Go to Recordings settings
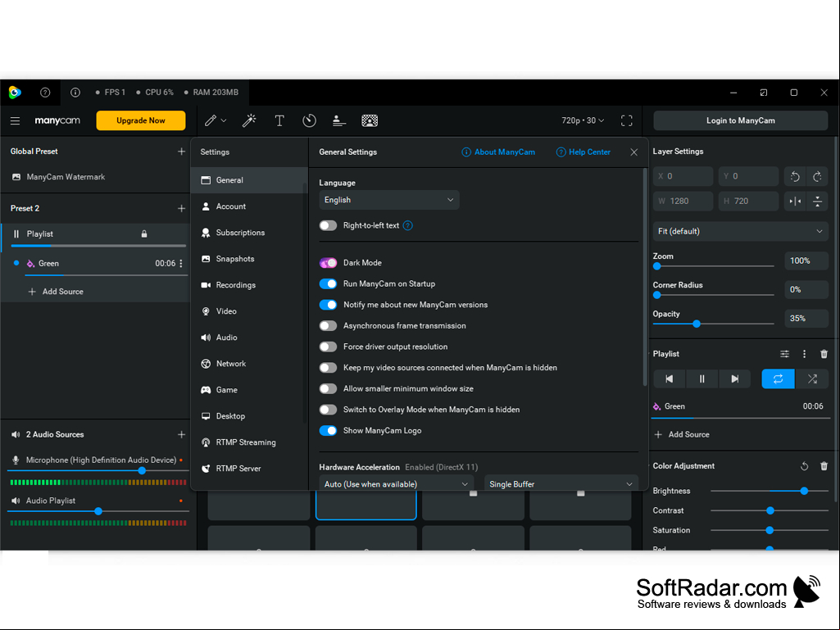The image size is (840, 630). [x=249, y=285]
